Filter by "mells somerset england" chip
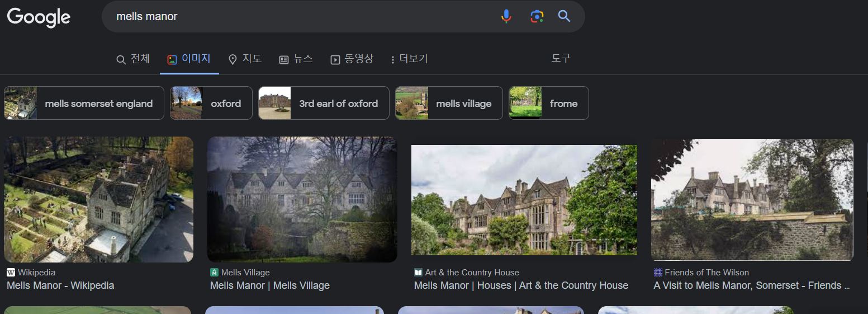The image size is (868, 314). (x=84, y=103)
